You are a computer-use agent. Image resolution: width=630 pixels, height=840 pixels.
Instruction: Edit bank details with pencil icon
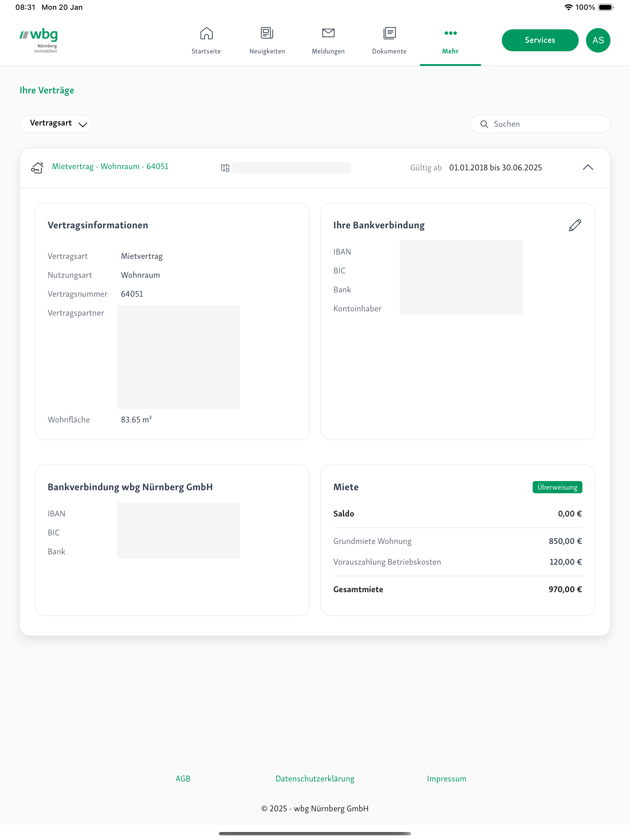click(574, 225)
